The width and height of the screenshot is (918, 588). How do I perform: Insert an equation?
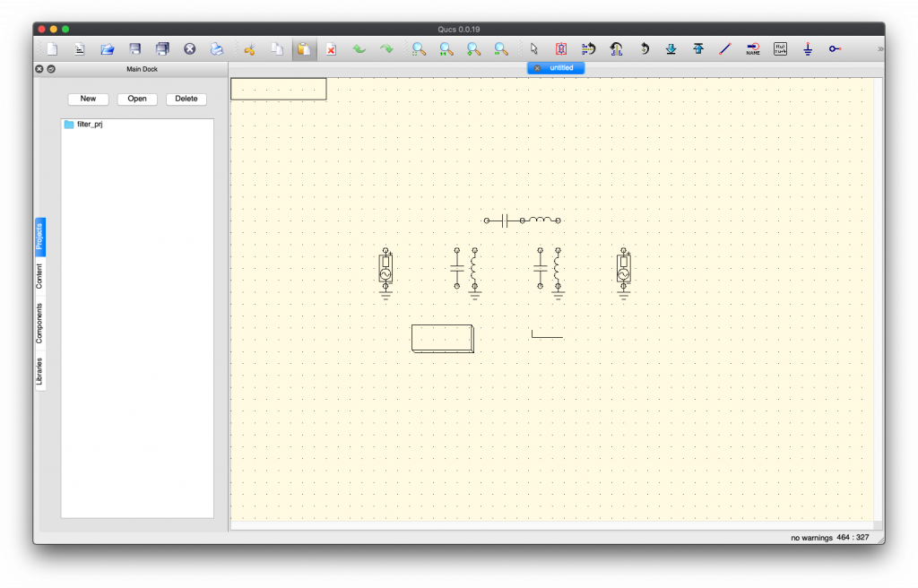[781, 49]
